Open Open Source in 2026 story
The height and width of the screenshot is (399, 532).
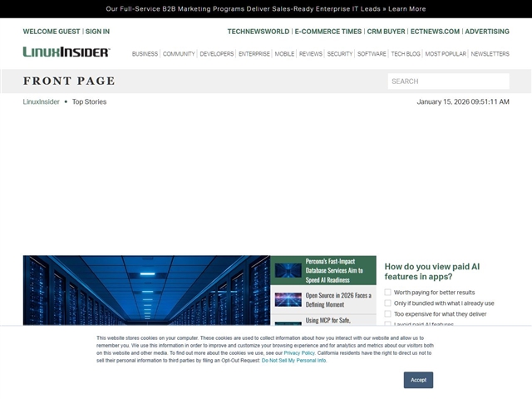[x=338, y=300]
